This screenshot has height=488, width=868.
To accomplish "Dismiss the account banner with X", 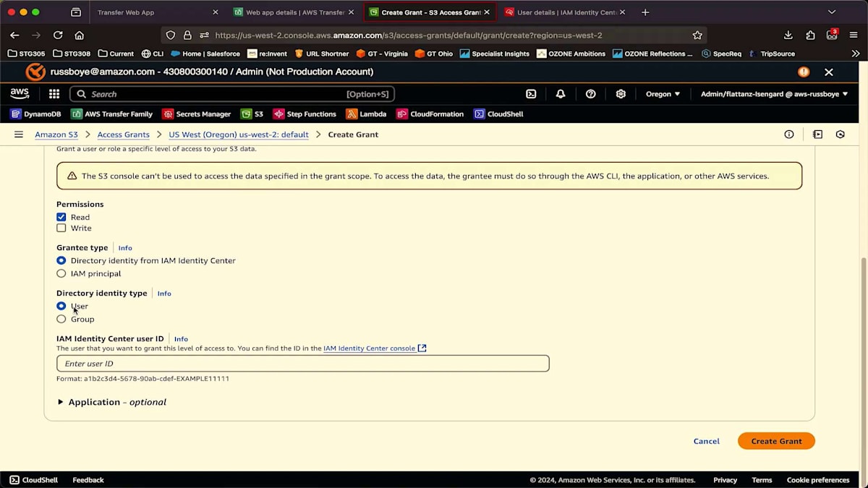I will coord(829,72).
